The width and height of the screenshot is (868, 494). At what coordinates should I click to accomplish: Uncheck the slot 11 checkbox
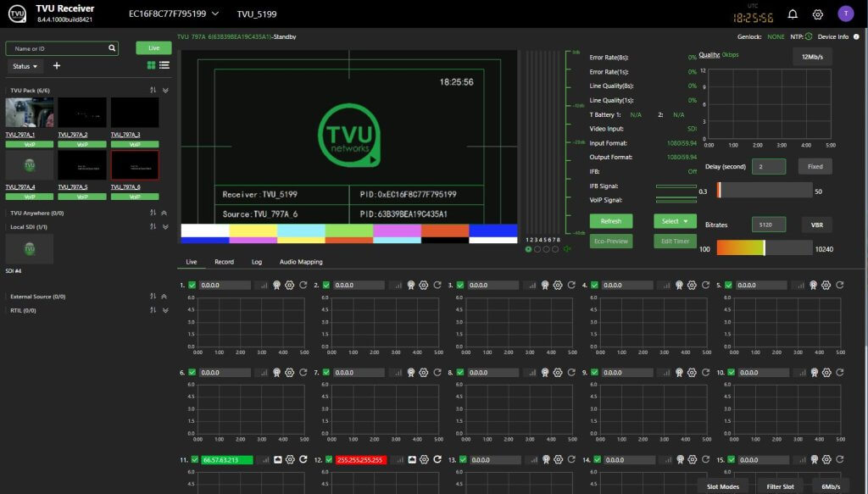[x=195, y=460]
